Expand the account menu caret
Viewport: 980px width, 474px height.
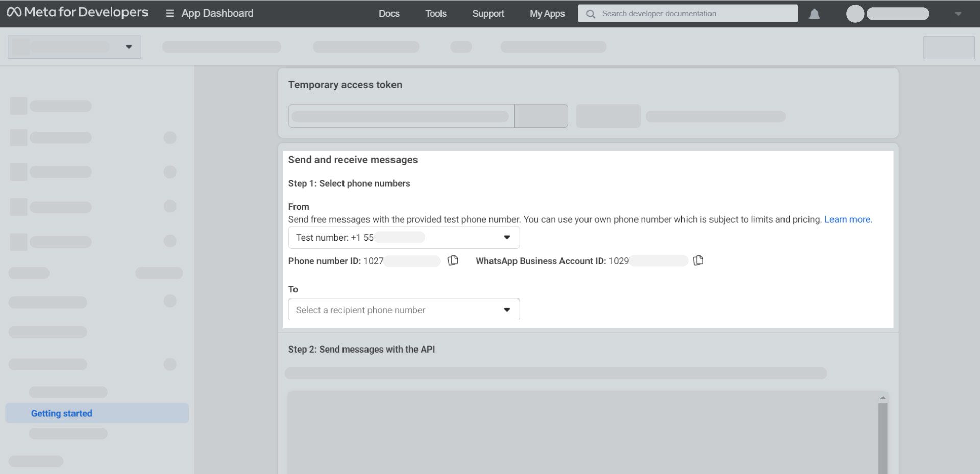[x=957, y=14]
